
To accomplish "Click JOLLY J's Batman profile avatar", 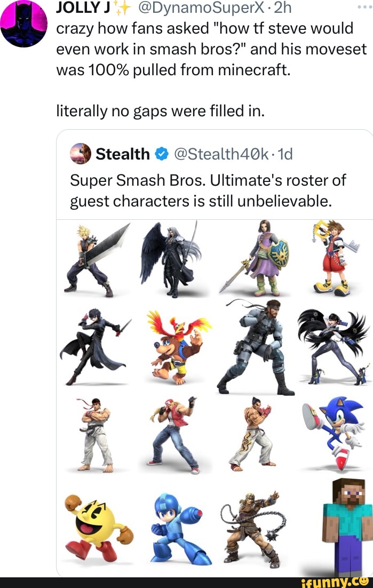I will 25,23.
